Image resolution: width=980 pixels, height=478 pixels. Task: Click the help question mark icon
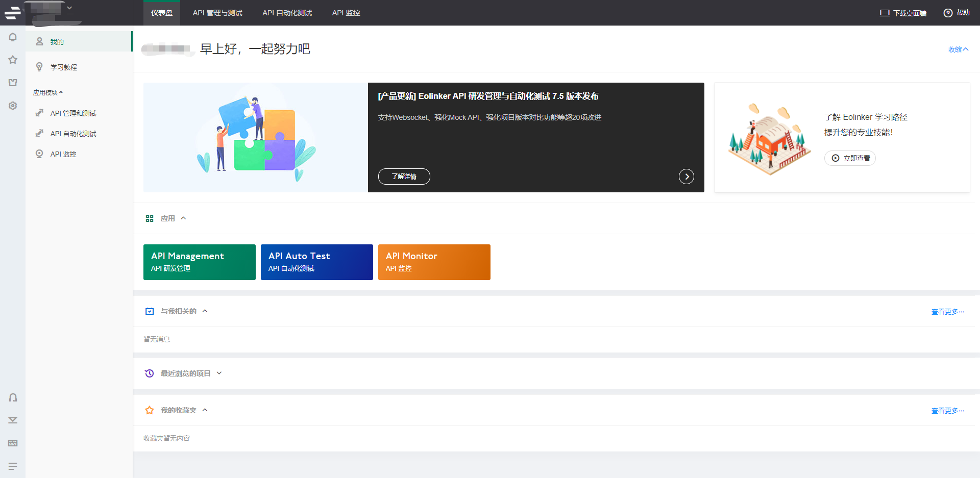(x=948, y=13)
